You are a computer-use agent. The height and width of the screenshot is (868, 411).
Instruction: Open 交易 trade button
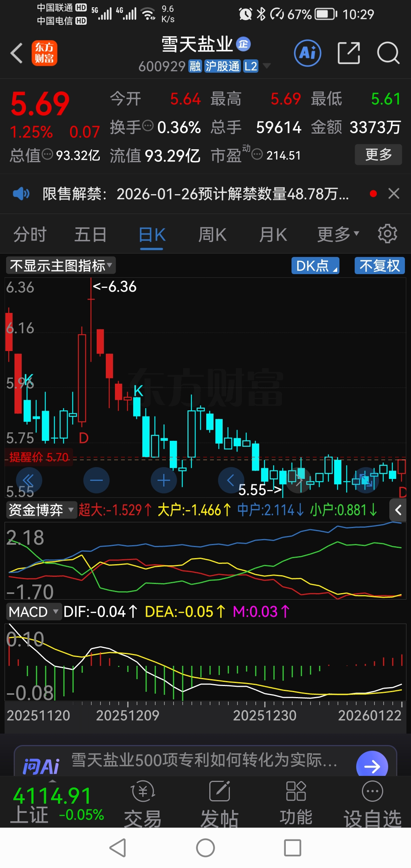(x=143, y=804)
